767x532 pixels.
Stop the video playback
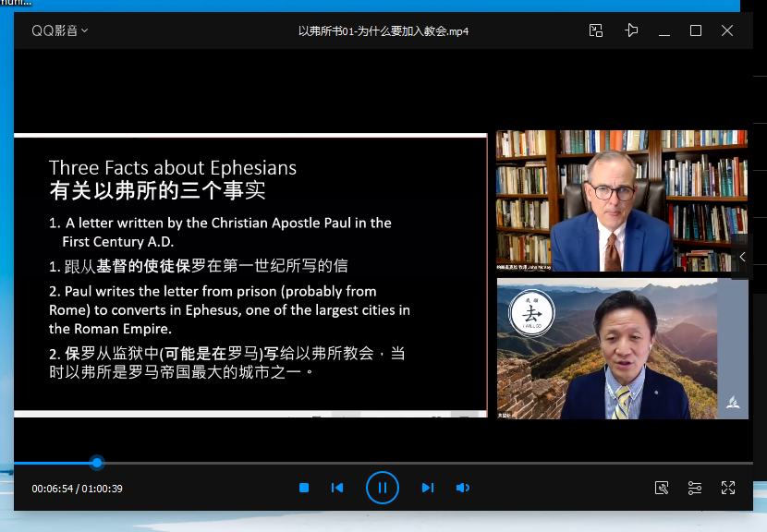pos(303,488)
